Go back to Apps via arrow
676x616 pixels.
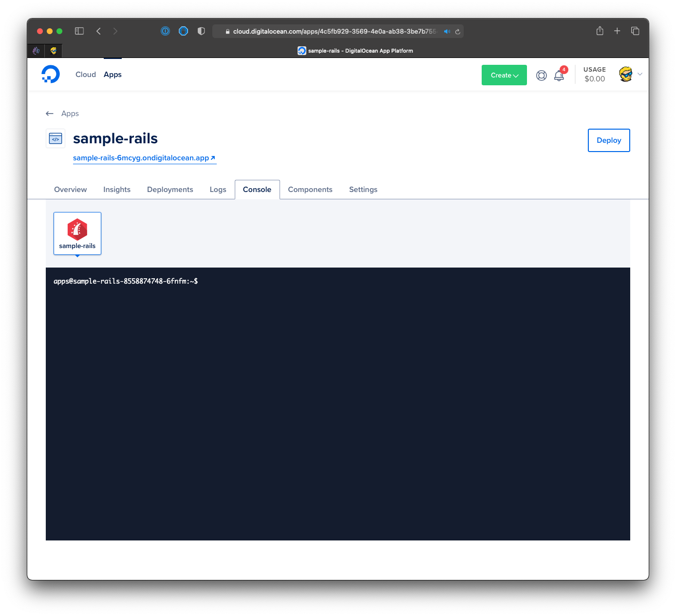pos(50,114)
